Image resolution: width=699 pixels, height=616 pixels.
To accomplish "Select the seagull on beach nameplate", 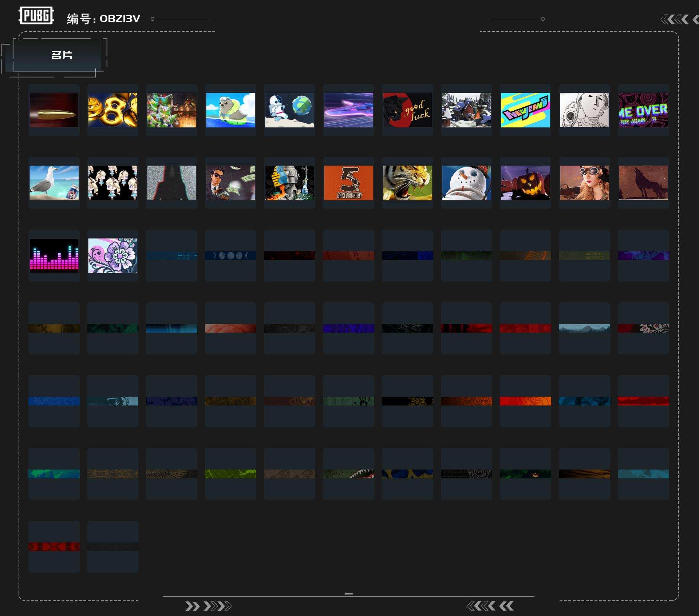I will pyautogui.click(x=54, y=183).
